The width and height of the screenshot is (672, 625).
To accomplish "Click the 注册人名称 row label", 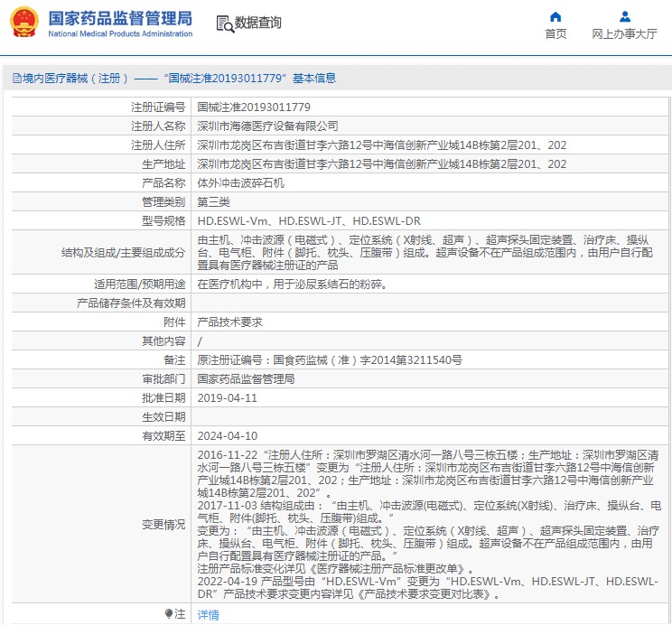I will (x=158, y=126).
